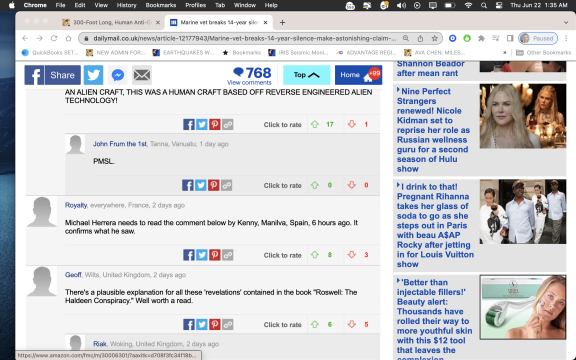This screenshot has height=360, width=576.
Task: Focus the dailymail.co.uk address bar
Action: [244, 38]
